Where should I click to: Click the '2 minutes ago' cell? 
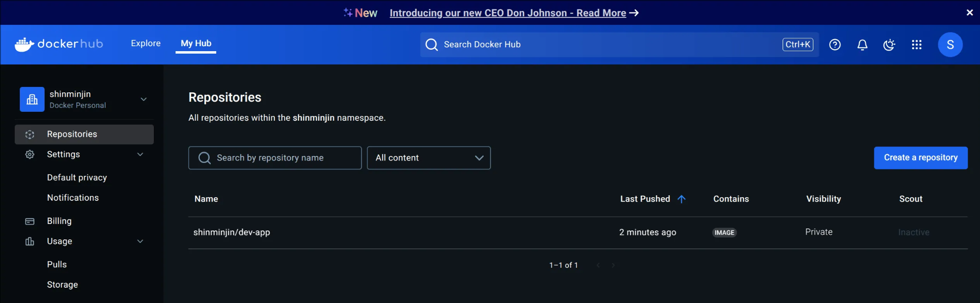[648, 232]
